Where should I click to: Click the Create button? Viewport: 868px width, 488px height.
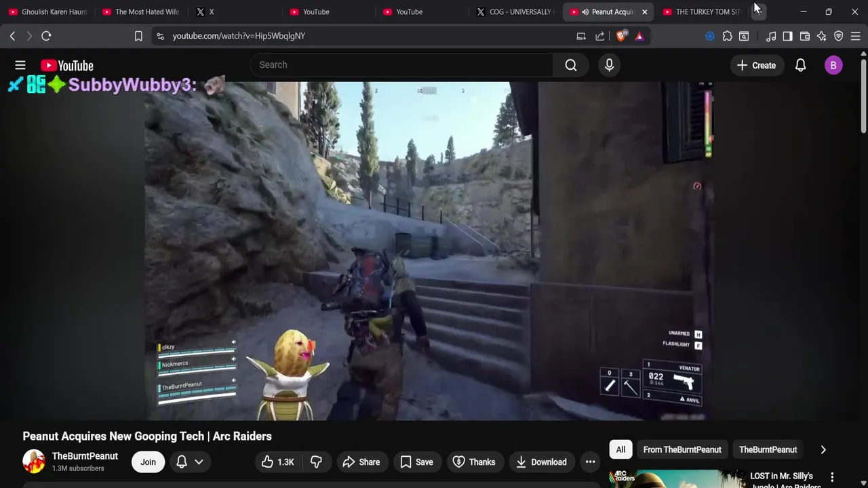point(756,65)
